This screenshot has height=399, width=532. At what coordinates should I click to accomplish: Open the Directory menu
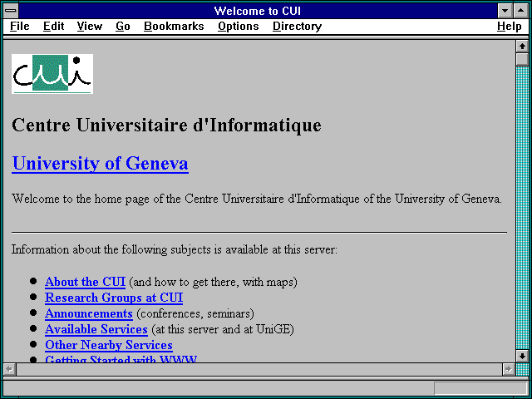[298, 26]
